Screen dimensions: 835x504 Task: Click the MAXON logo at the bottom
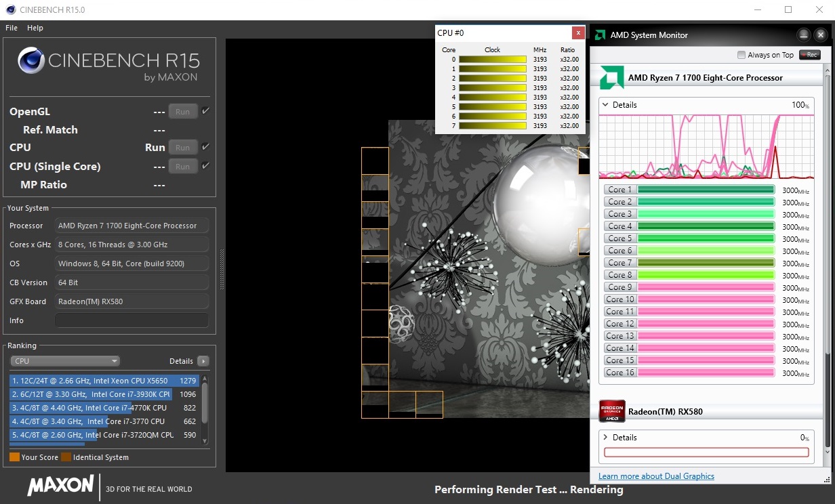pyautogui.click(x=60, y=485)
